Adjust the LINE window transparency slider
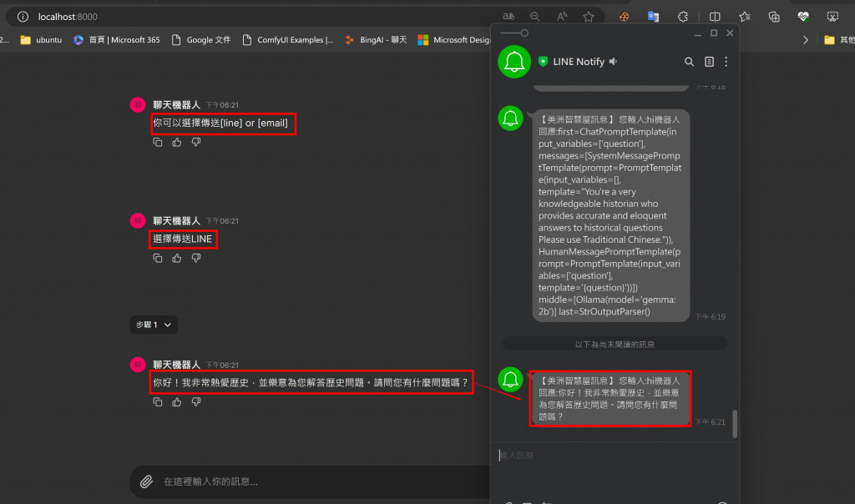 [x=514, y=33]
